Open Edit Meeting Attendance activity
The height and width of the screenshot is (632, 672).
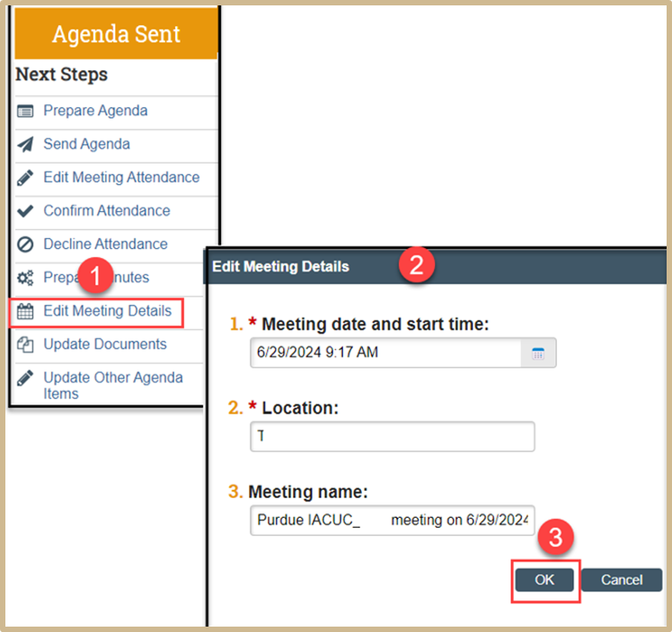click(x=121, y=177)
